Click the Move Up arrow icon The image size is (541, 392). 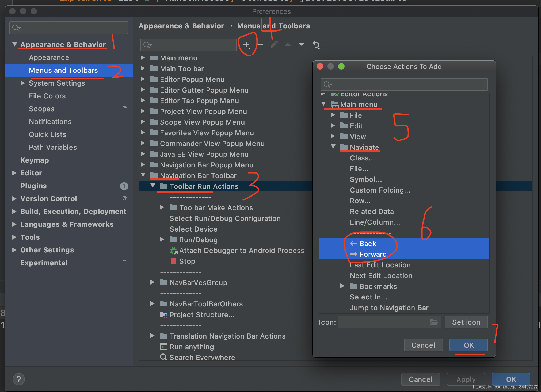point(288,44)
